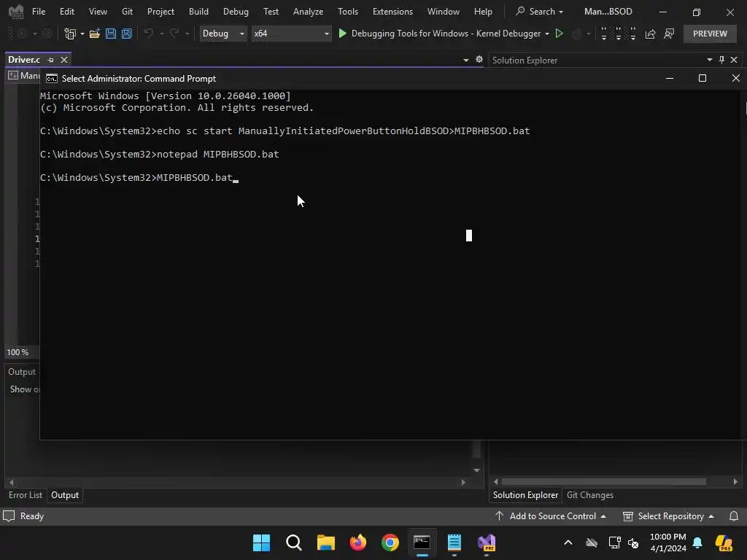Start debugging with the filled green play icon
Viewport: 747px width, 560px height.
tap(342, 34)
